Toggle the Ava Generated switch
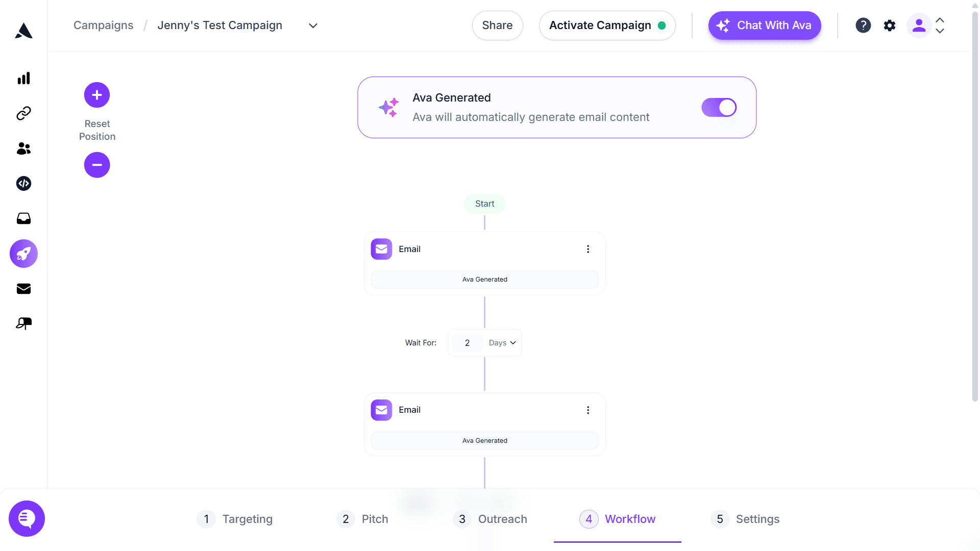Image resolution: width=980 pixels, height=551 pixels. click(x=719, y=108)
